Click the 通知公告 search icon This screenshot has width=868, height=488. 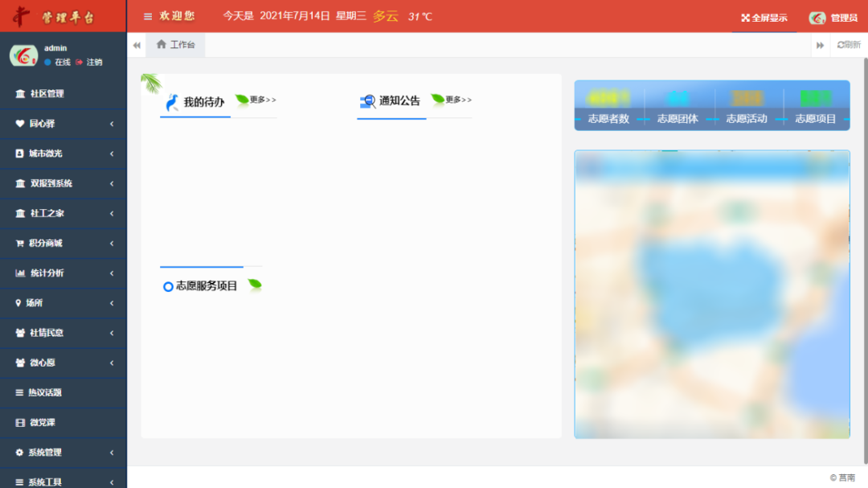(x=368, y=101)
